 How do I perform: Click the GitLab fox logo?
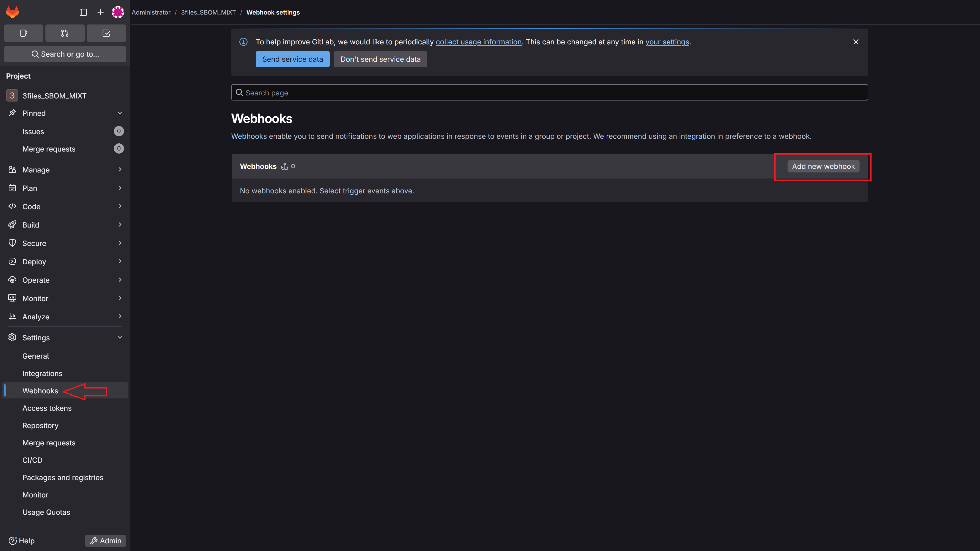tap(13, 12)
